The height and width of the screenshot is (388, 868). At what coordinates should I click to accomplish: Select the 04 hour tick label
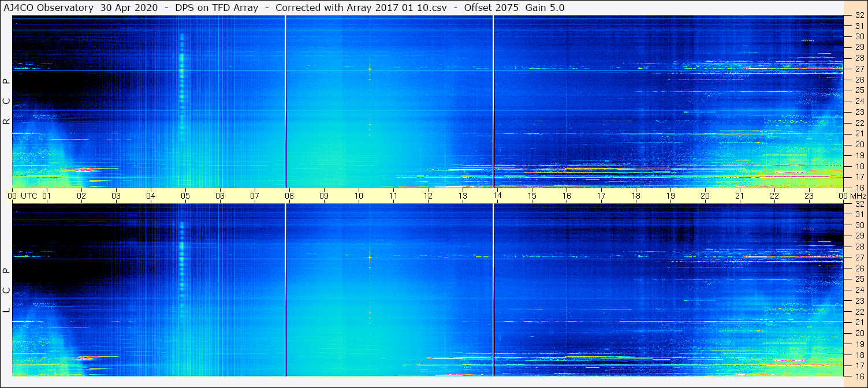click(151, 196)
